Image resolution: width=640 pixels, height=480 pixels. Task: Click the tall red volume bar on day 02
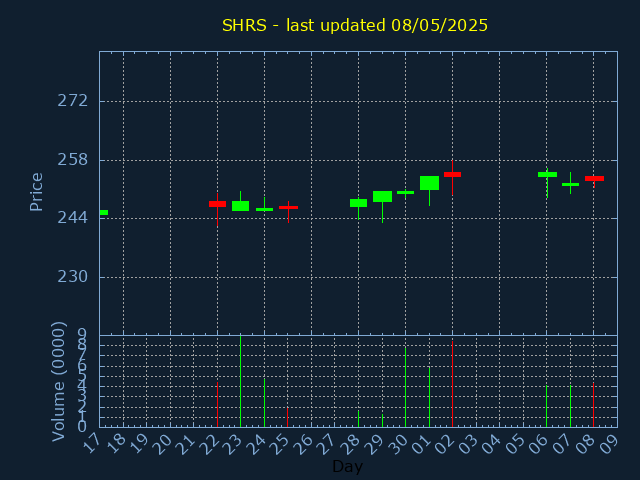click(x=452, y=384)
